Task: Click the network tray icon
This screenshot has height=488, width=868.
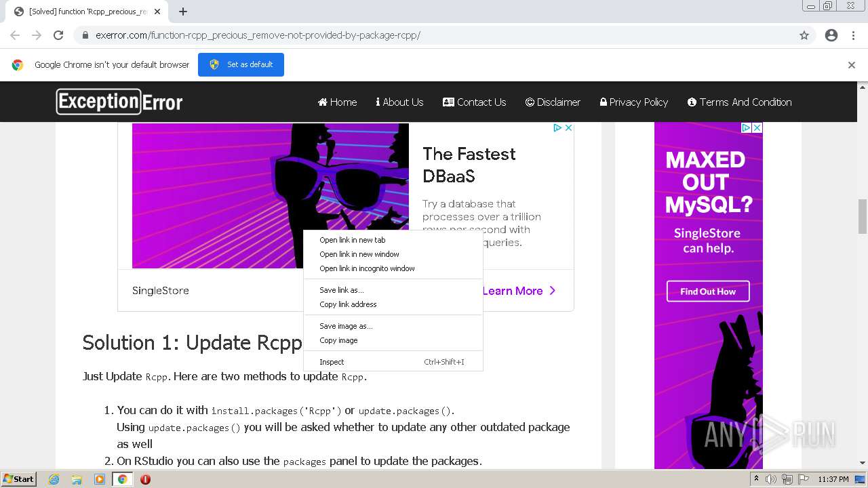Action: point(787,479)
